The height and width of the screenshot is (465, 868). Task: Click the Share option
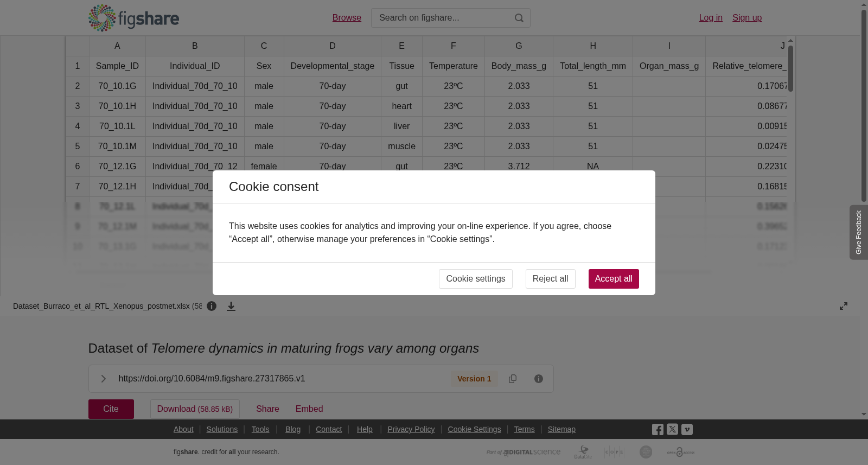tap(267, 409)
